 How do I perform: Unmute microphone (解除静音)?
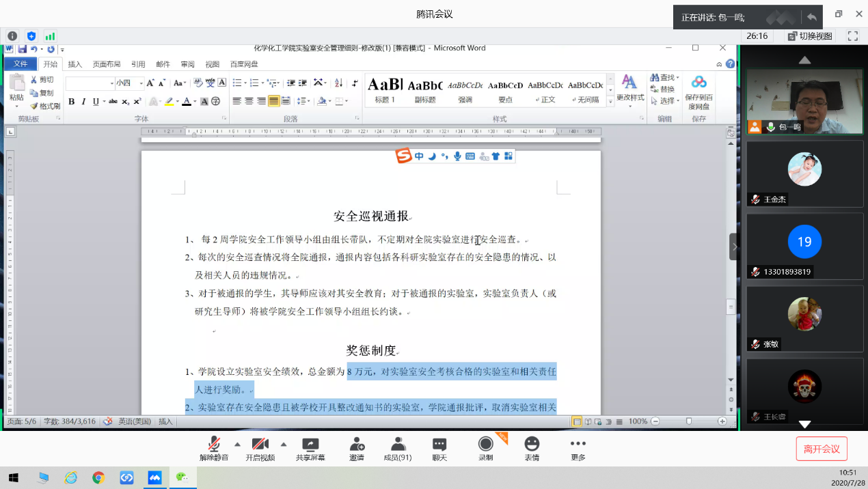coord(214,449)
